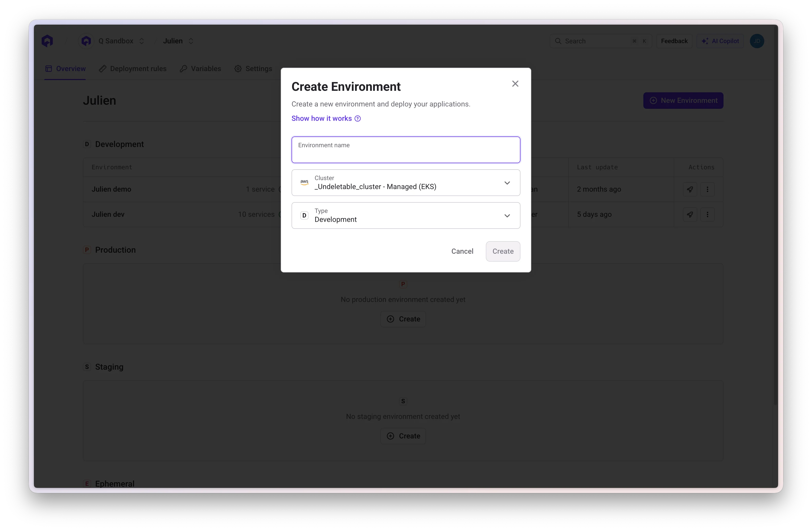The width and height of the screenshot is (812, 531).
Task: Cancel the environment creation
Action: point(462,251)
